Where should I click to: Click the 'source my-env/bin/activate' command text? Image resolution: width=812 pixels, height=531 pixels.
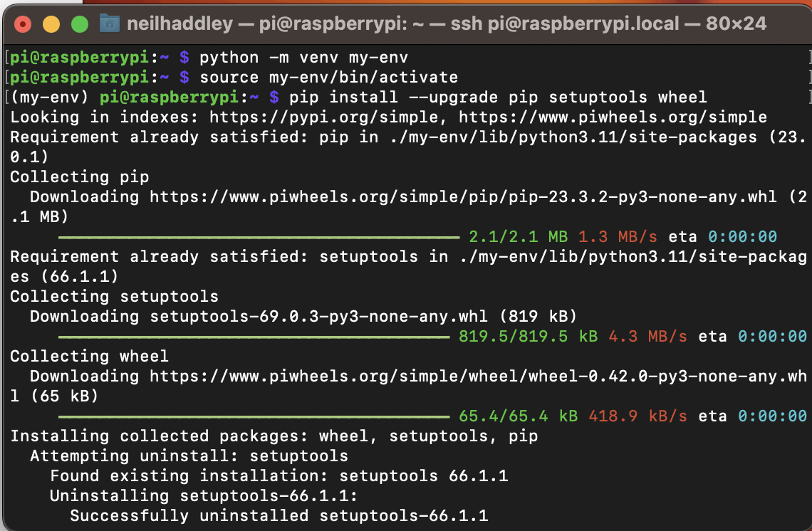tap(328, 77)
